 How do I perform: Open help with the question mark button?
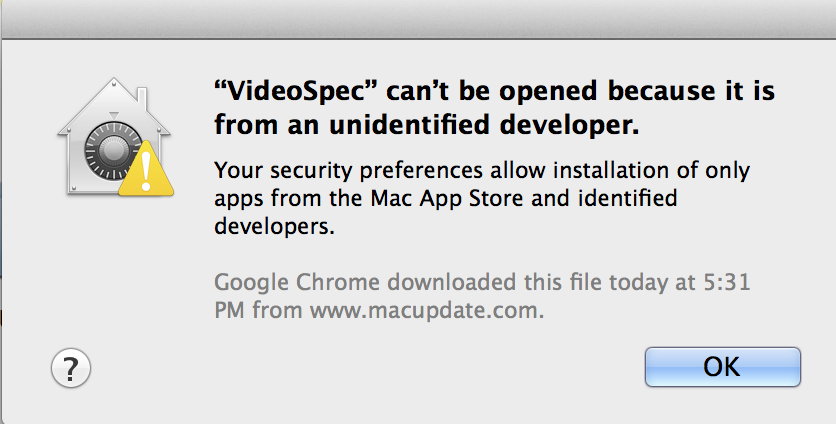pyautogui.click(x=71, y=368)
